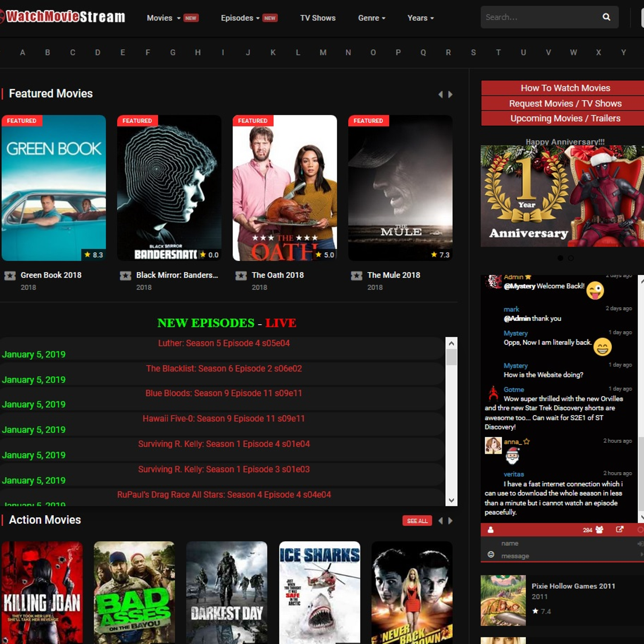Open chat in popout window icon
This screenshot has height=644, width=644.
[620, 529]
